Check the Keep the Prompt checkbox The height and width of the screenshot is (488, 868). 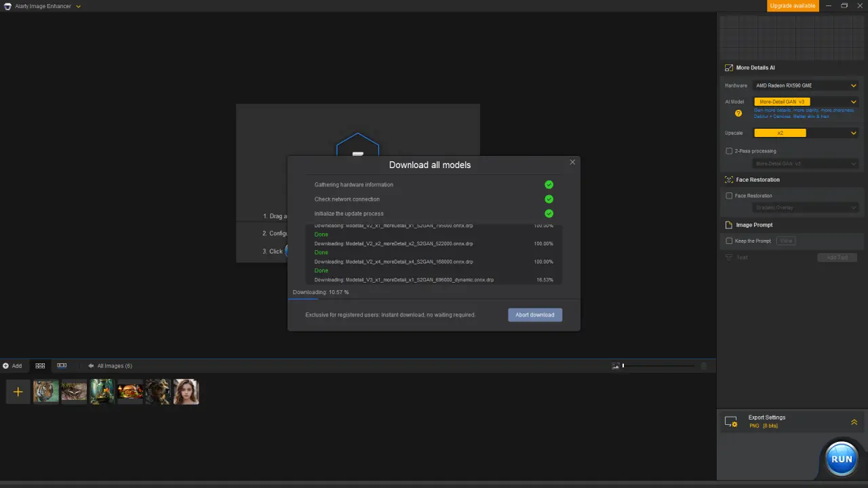[x=729, y=241]
